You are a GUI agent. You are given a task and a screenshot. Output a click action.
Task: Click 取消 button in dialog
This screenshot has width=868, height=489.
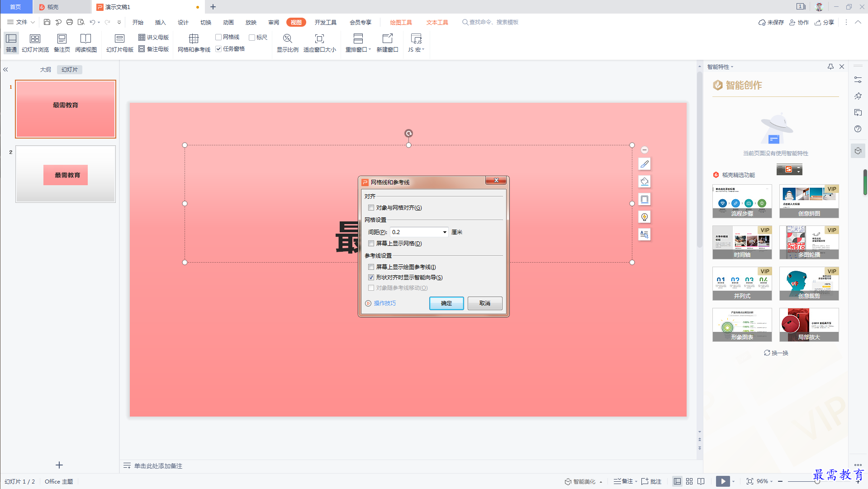pyautogui.click(x=485, y=303)
